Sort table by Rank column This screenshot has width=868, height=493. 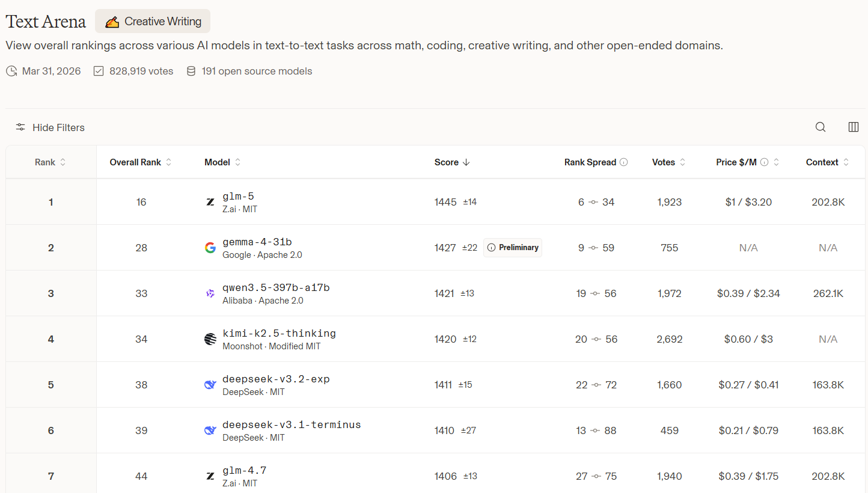[x=50, y=162]
